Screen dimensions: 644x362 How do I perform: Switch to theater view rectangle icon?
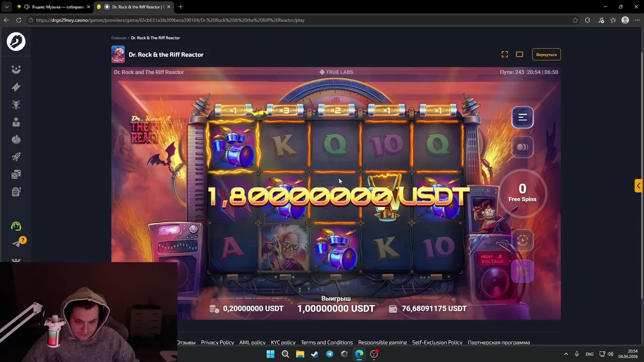pos(520,54)
